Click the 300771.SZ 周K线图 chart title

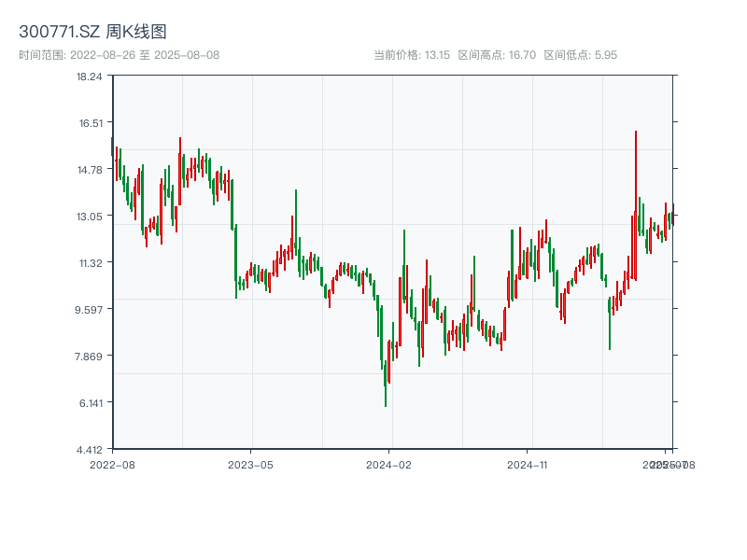click(x=92, y=32)
